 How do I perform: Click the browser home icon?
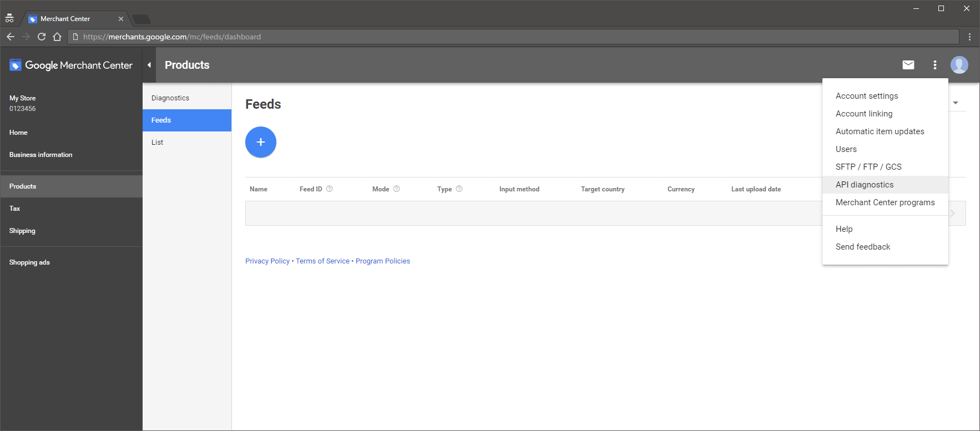tap(57, 37)
